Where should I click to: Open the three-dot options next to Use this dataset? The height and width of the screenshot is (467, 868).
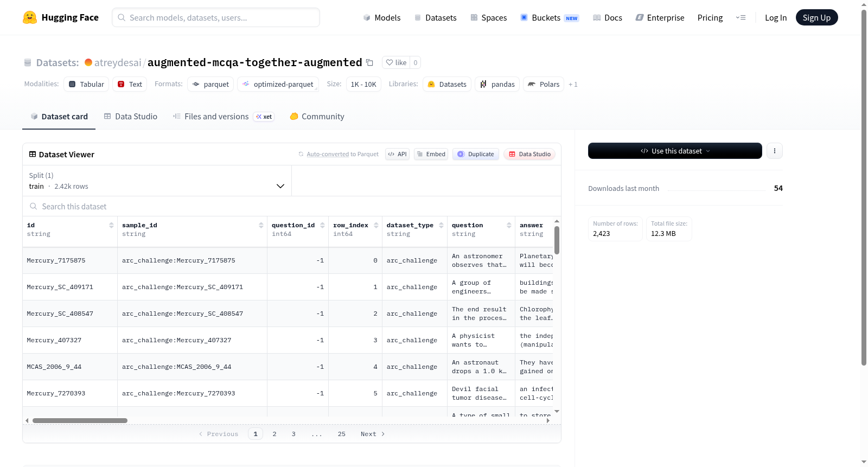point(775,151)
